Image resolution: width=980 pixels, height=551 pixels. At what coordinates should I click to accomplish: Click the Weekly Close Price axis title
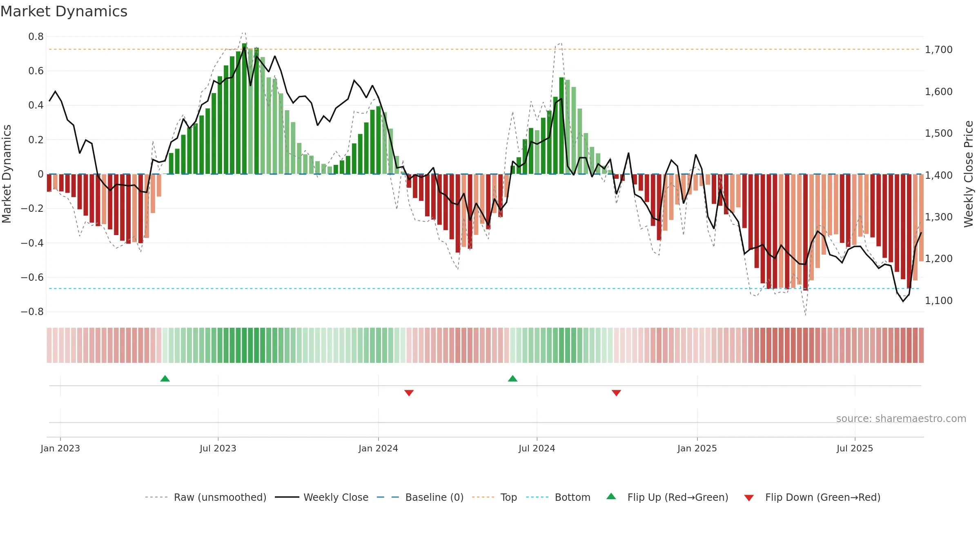click(969, 174)
